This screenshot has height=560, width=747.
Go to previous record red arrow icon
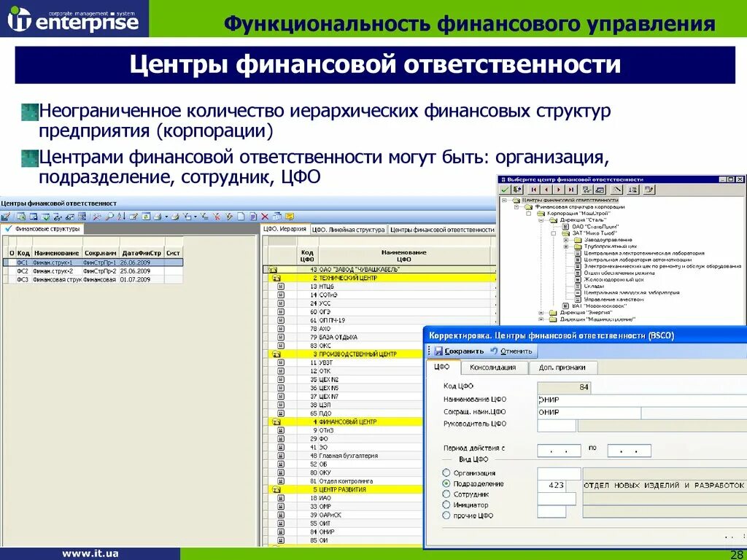[x=546, y=190]
